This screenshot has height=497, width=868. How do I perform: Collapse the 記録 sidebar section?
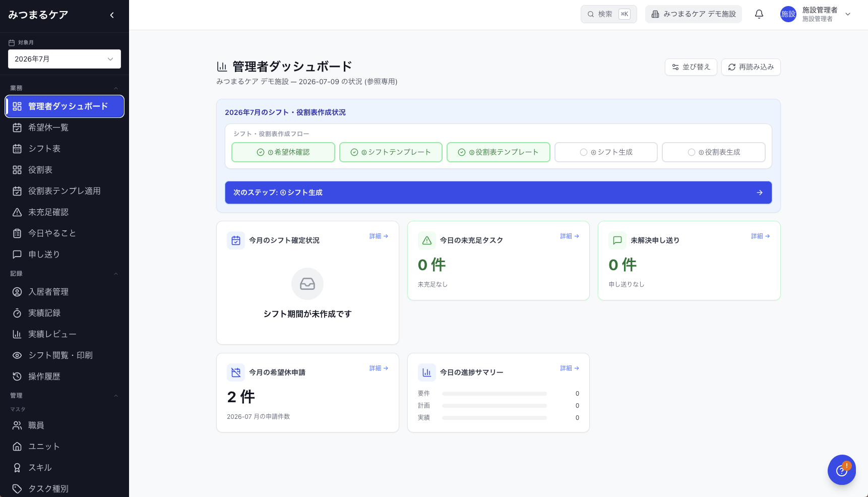coord(116,274)
